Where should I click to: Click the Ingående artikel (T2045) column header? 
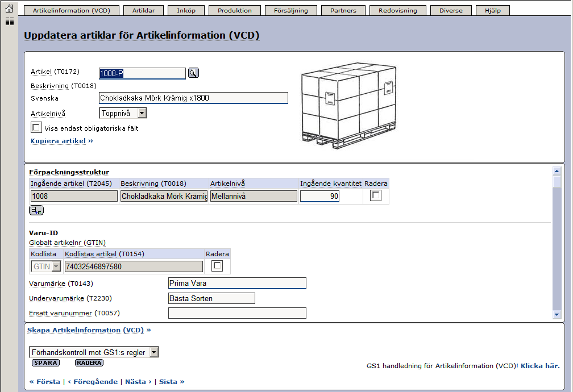[71, 184]
